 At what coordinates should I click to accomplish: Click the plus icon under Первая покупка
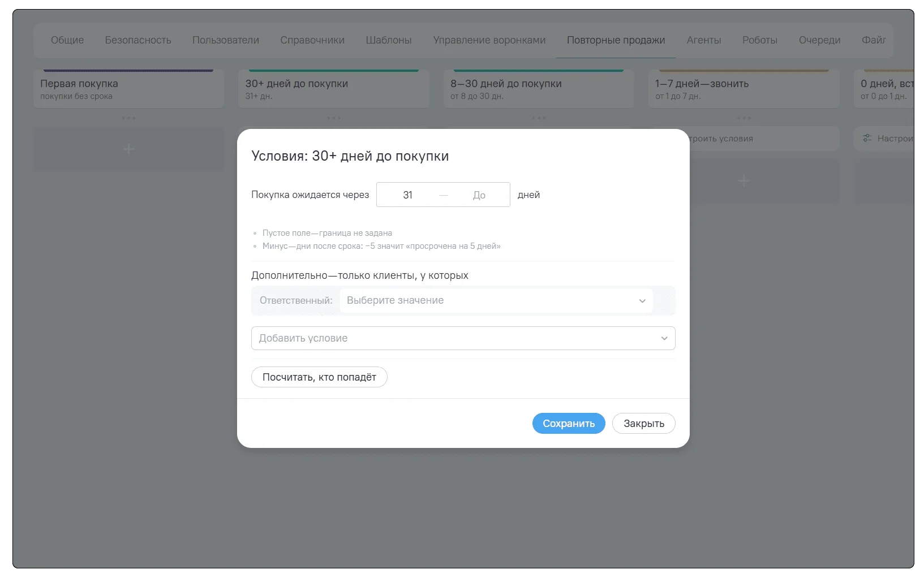pos(129,149)
